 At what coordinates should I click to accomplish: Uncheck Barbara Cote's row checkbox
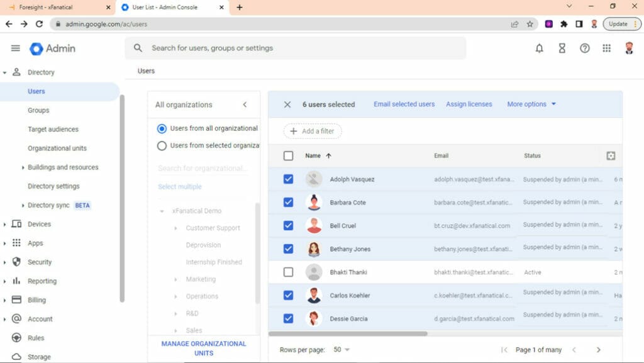click(x=287, y=202)
